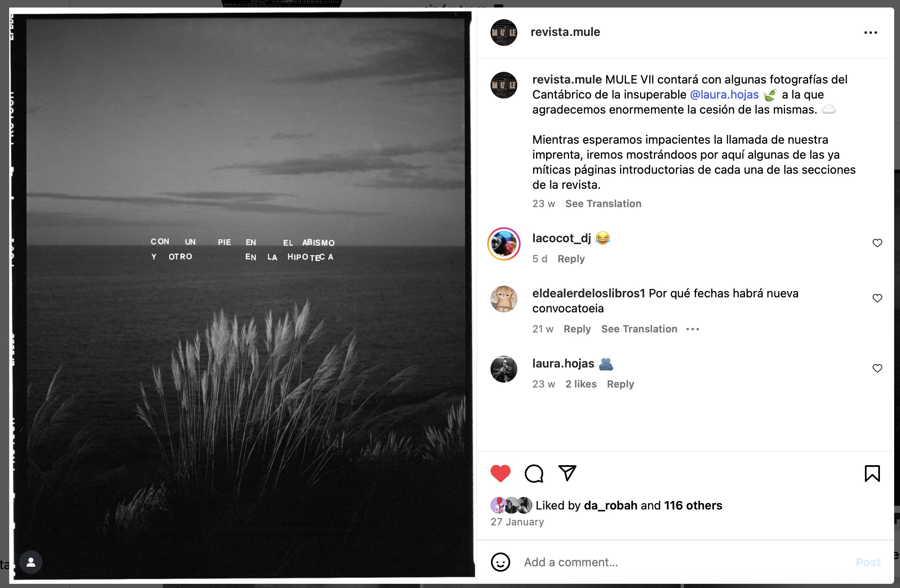
Task: Unlike the post with red heart
Action: (500, 474)
